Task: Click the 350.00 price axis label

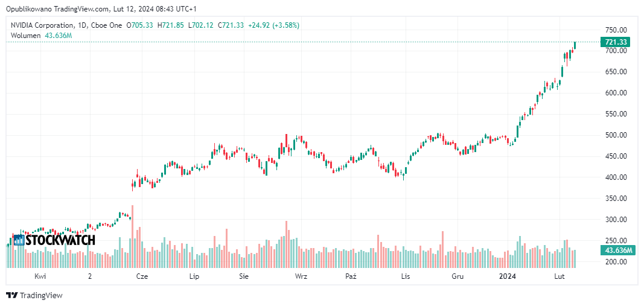Action: (x=616, y=199)
